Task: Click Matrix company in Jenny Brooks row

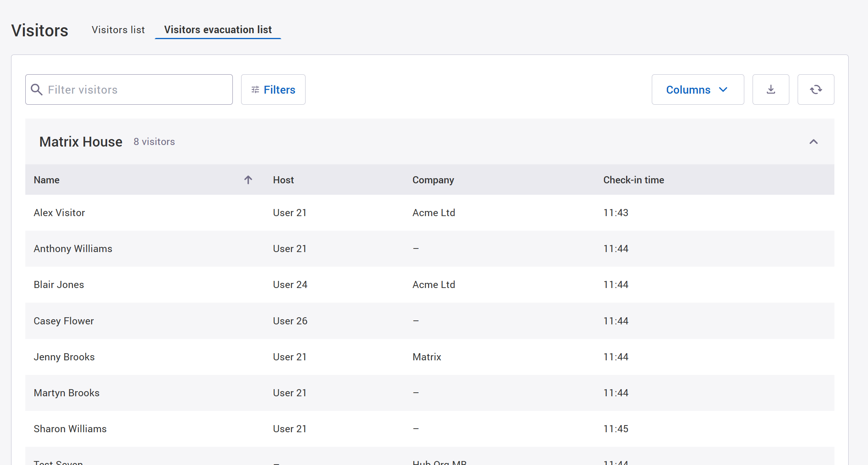Action: point(427,357)
